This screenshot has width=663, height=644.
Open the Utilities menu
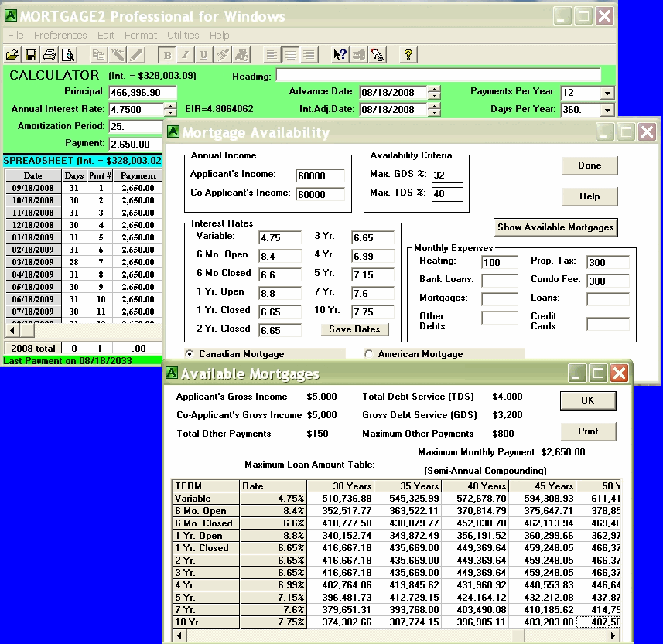click(183, 36)
